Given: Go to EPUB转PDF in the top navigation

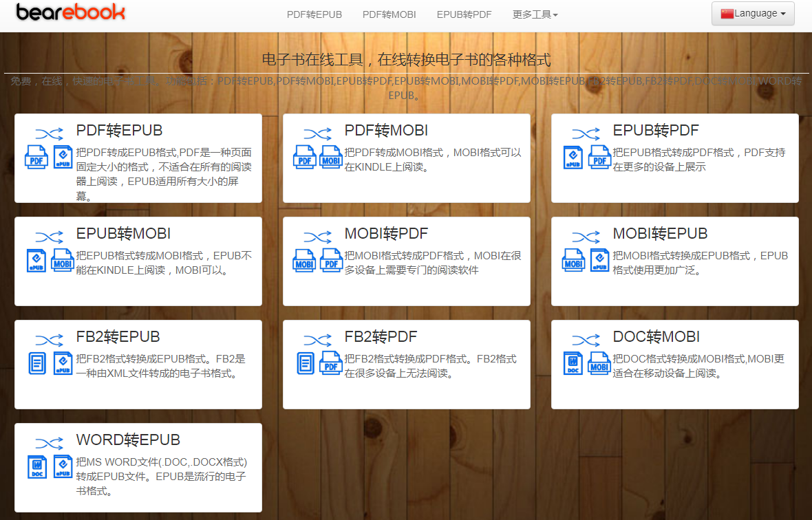Looking at the screenshot, I should (x=464, y=14).
